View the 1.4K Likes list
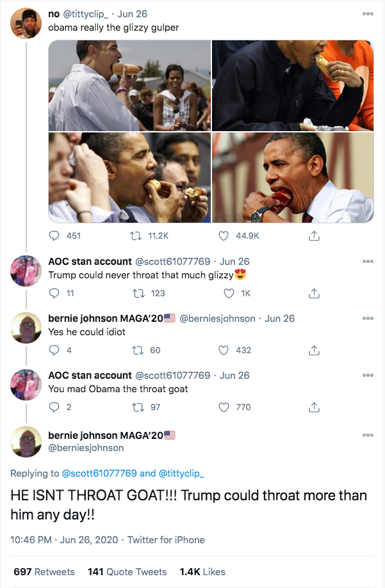 [202, 572]
